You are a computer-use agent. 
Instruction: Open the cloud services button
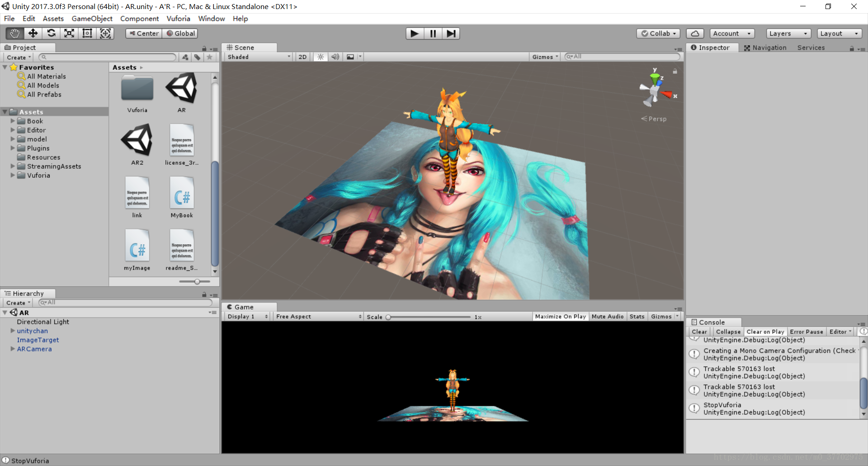(695, 33)
